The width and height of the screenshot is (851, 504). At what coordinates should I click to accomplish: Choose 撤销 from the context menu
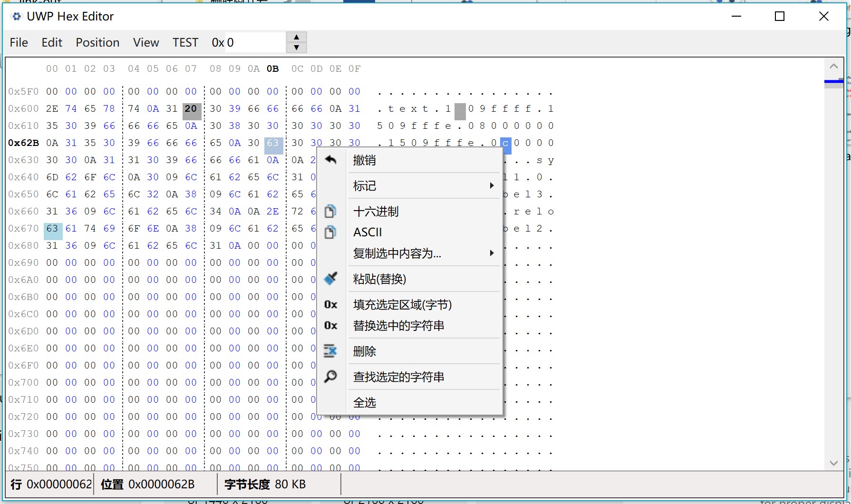click(x=410, y=160)
